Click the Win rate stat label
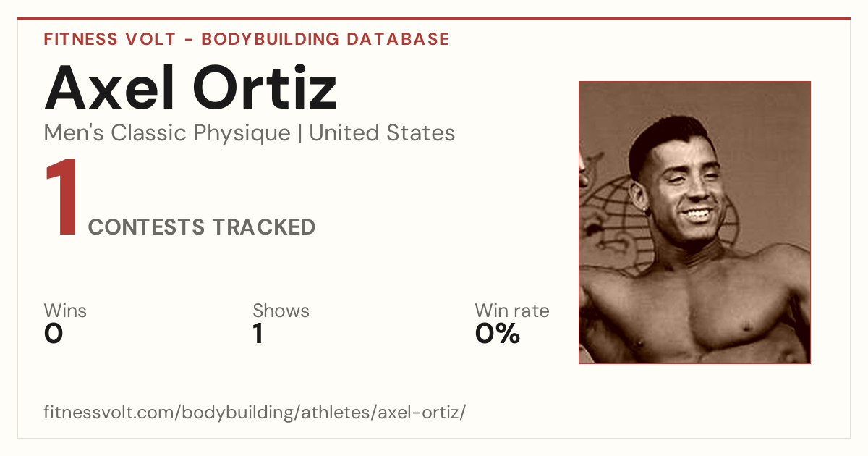868x456 pixels. (x=512, y=311)
